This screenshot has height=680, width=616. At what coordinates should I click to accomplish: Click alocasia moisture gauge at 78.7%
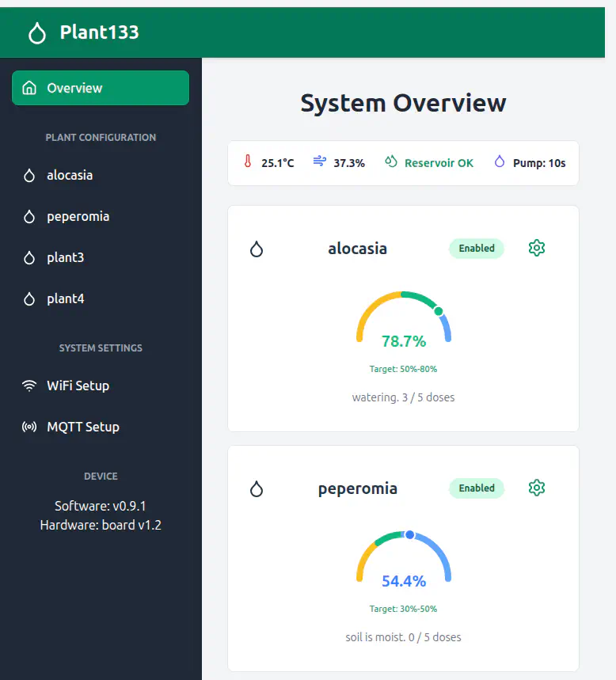[x=404, y=321]
